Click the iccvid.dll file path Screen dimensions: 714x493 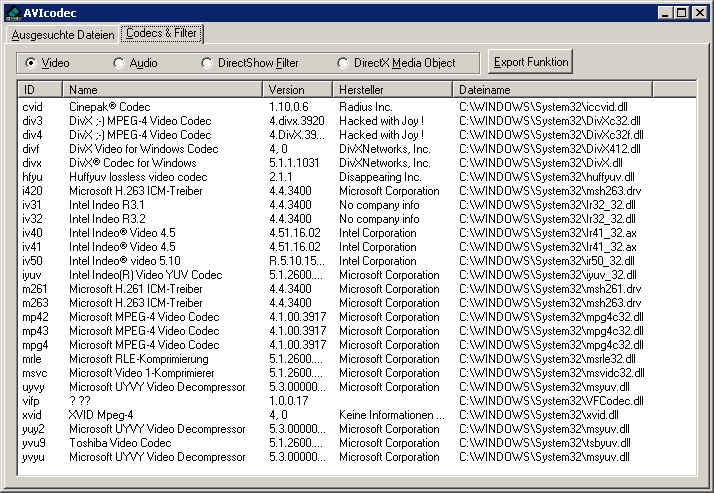point(543,107)
